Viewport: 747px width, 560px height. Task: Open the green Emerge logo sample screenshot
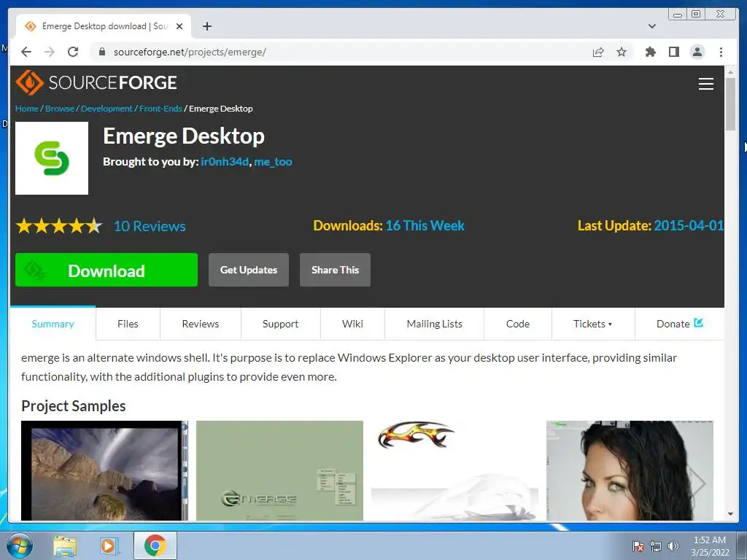click(x=279, y=470)
